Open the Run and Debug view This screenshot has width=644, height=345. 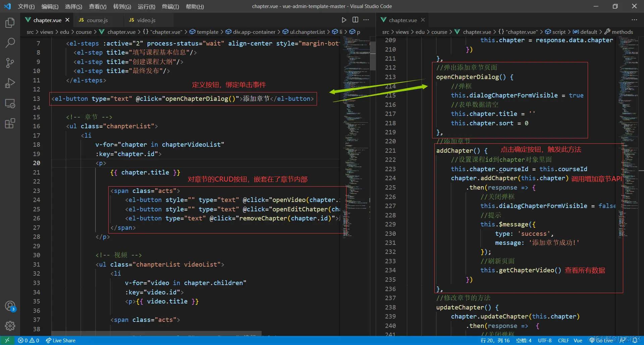(x=10, y=83)
